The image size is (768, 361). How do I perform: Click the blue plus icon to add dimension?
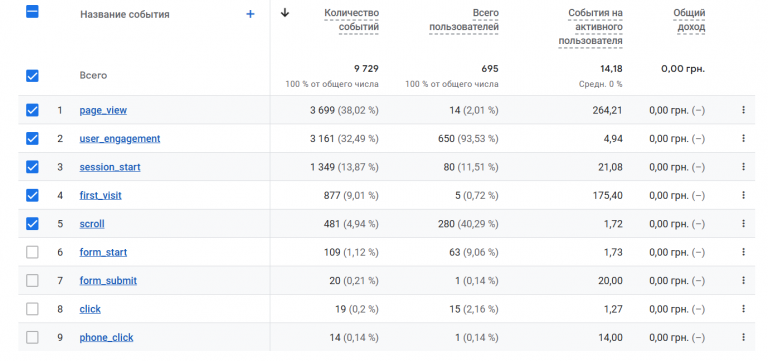coord(250,14)
